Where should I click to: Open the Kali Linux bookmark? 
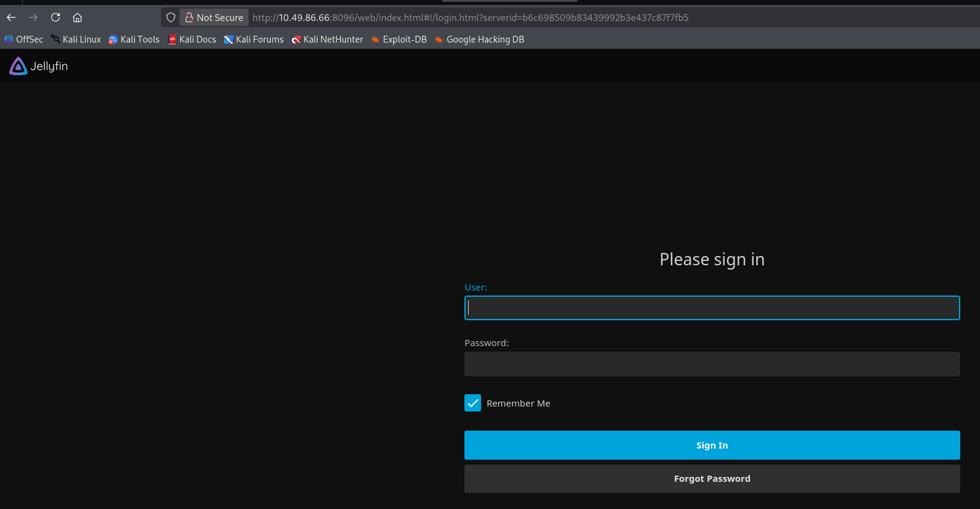76,39
